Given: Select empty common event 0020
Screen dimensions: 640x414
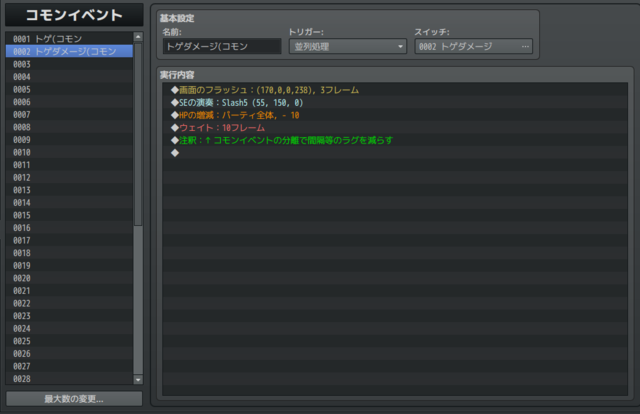Looking at the screenshot, I should point(69,278).
